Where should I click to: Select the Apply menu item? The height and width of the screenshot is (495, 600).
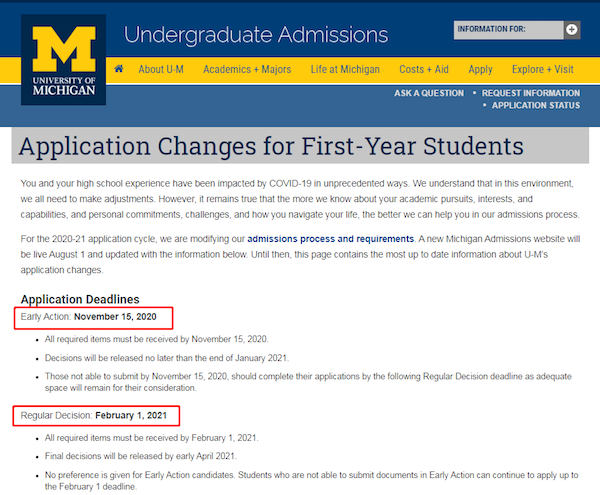480,70
